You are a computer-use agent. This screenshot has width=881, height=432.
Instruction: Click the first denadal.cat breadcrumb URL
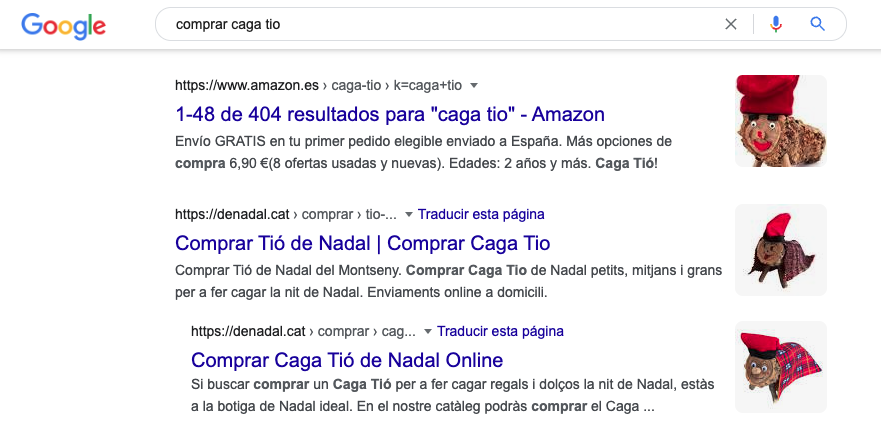coord(284,214)
